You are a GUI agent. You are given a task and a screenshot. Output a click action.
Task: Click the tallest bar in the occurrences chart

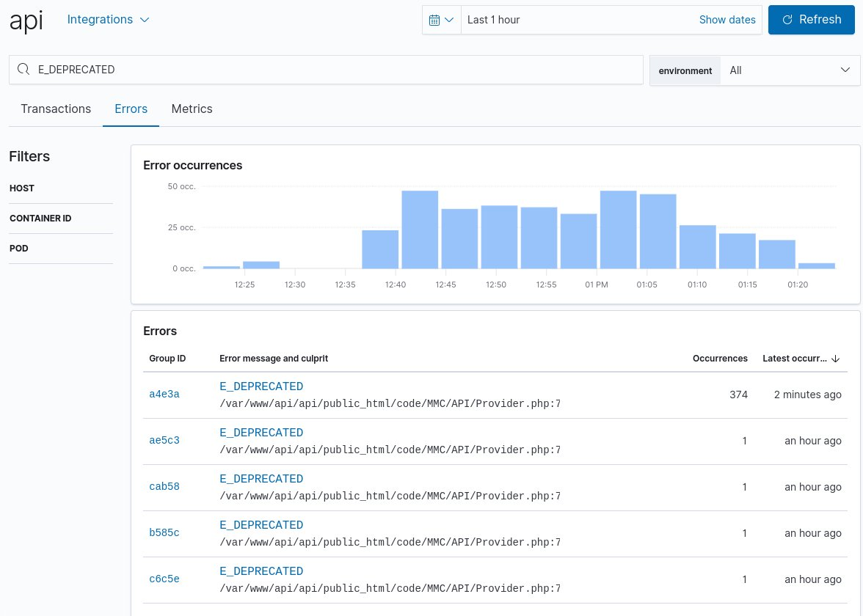coord(420,227)
